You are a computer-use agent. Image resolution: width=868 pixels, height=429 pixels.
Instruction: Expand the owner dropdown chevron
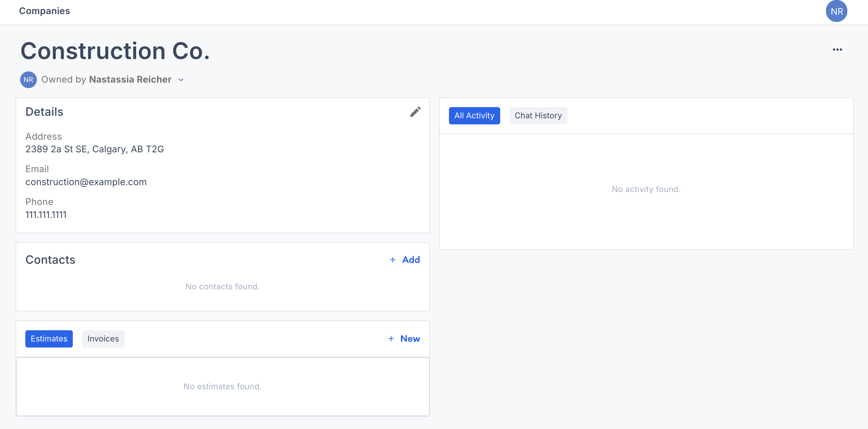tap(181, 80)
